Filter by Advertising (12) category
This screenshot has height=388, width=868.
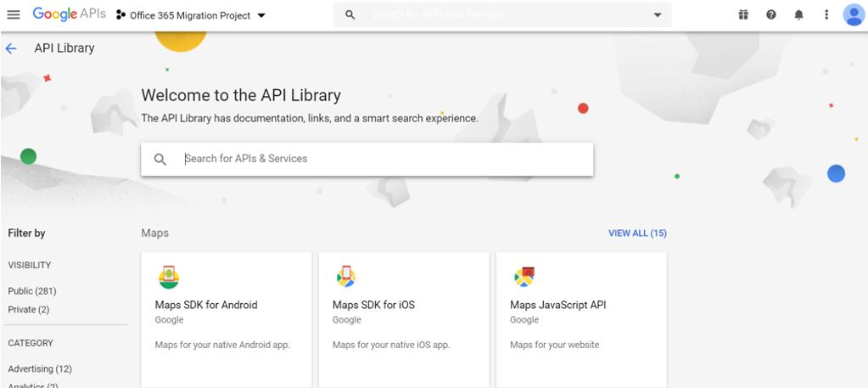(x=40, y=369)
